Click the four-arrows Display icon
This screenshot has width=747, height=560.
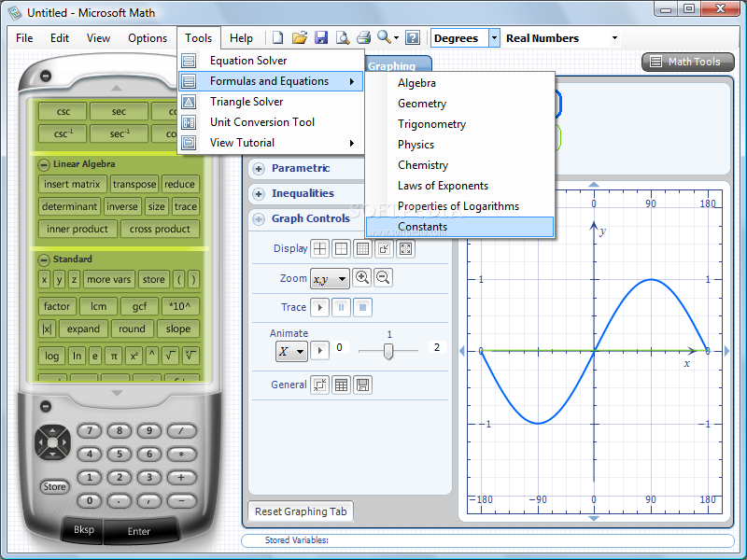tap(405, 248)
